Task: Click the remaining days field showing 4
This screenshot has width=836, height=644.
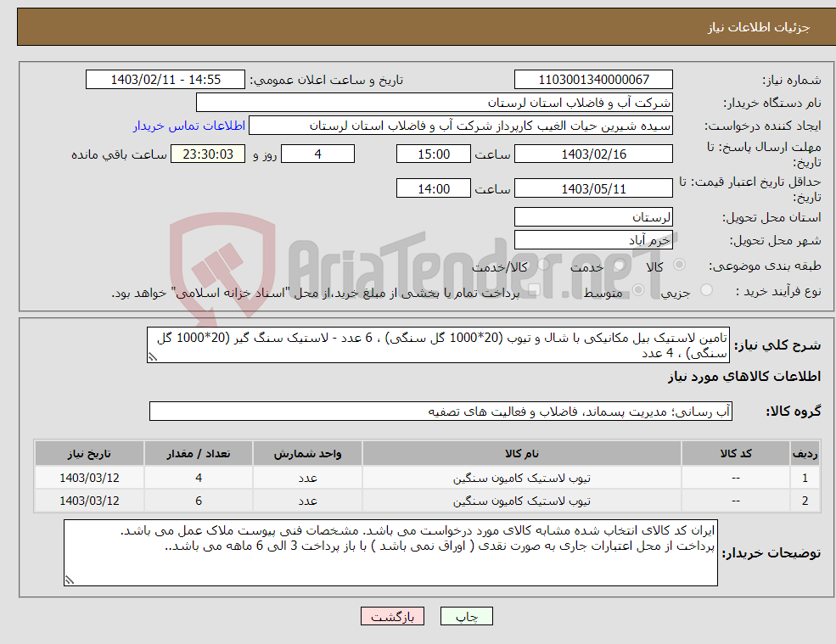Action: pos(317,154)
